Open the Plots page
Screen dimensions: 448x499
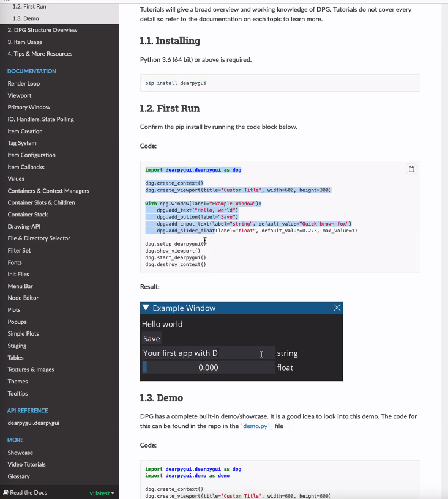tap(14, 310)
